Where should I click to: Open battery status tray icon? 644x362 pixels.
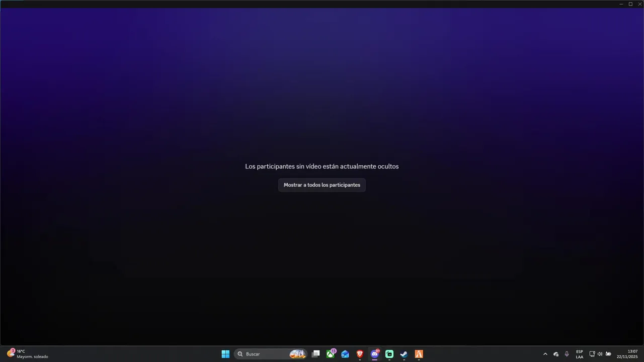[x=608, y=354]
